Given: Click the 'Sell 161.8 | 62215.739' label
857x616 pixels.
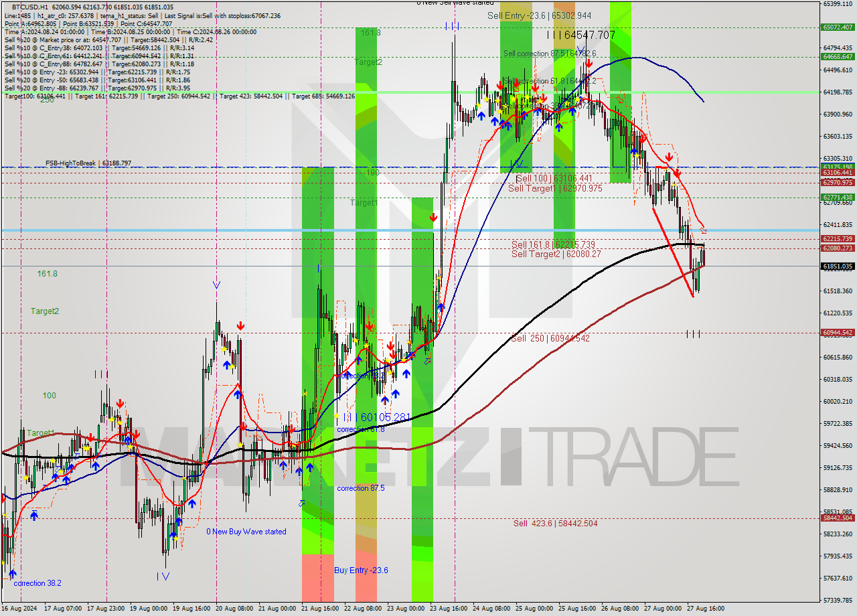Looking at the screenshot, I should point(553,244).
